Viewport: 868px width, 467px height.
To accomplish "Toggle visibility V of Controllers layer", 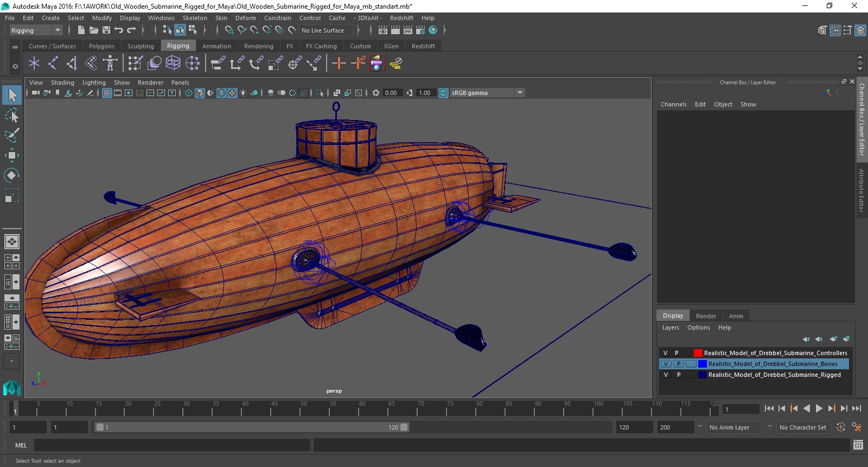I will point(666,353).
